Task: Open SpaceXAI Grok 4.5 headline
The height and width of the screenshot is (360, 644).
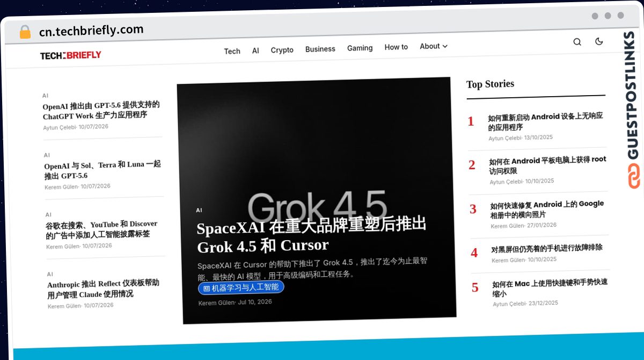Action: click(x=311, y=235)
